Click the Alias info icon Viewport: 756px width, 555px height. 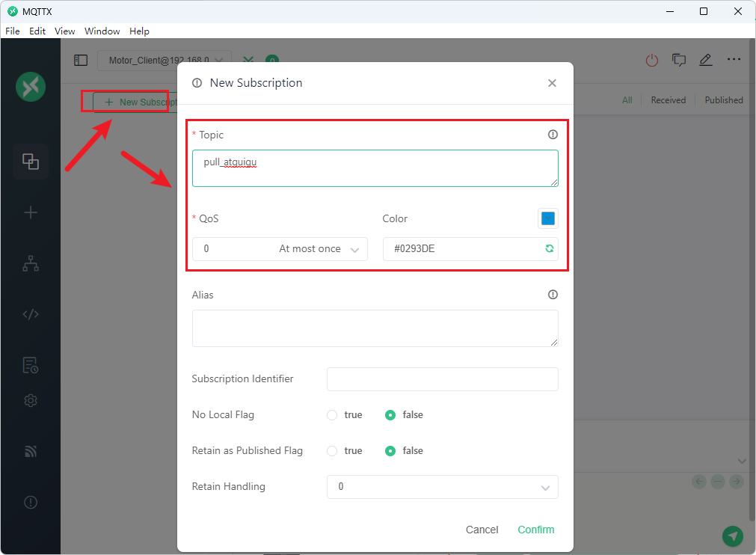(x=553, y=295)
